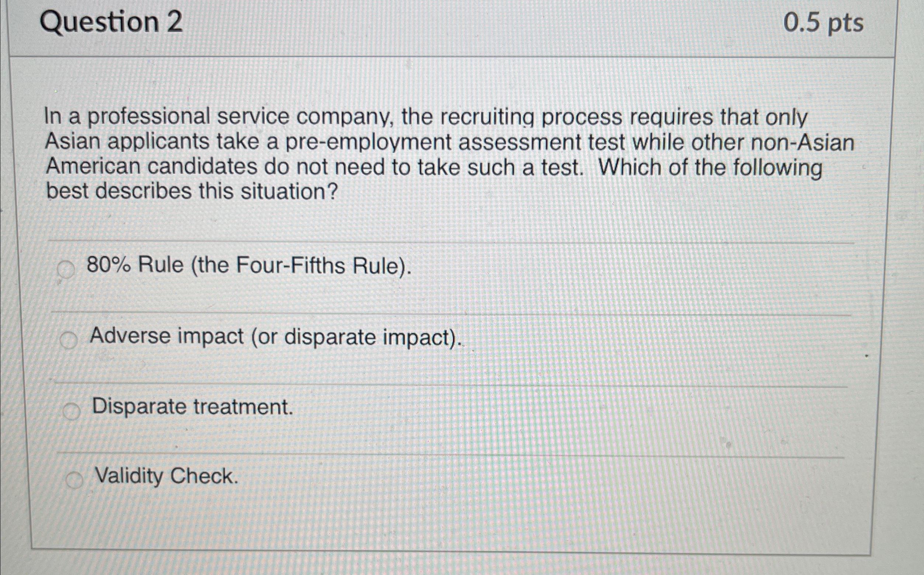Choose the Four-Fifths Rule answer option
924x575 pixels.
(x=251, y=267)
